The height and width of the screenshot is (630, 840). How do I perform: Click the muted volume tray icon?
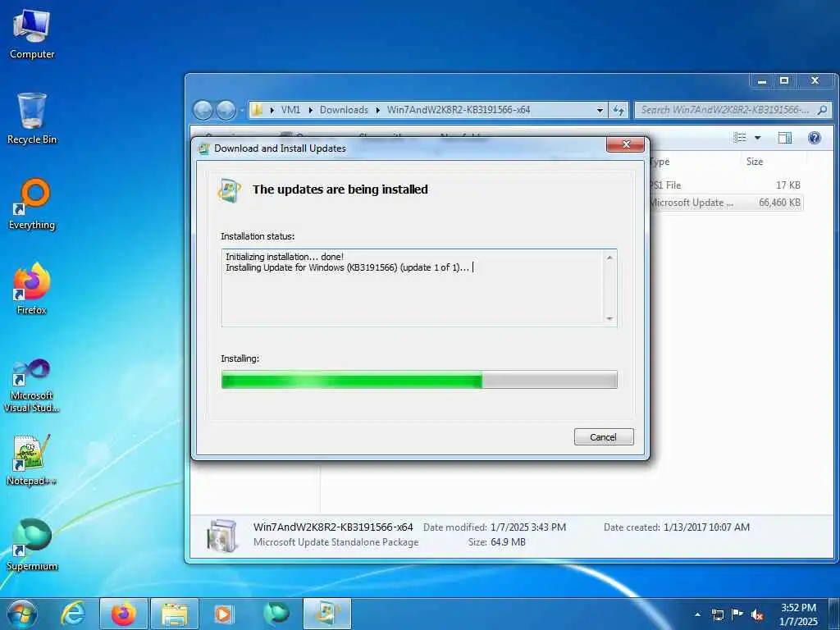pos(757,614)
